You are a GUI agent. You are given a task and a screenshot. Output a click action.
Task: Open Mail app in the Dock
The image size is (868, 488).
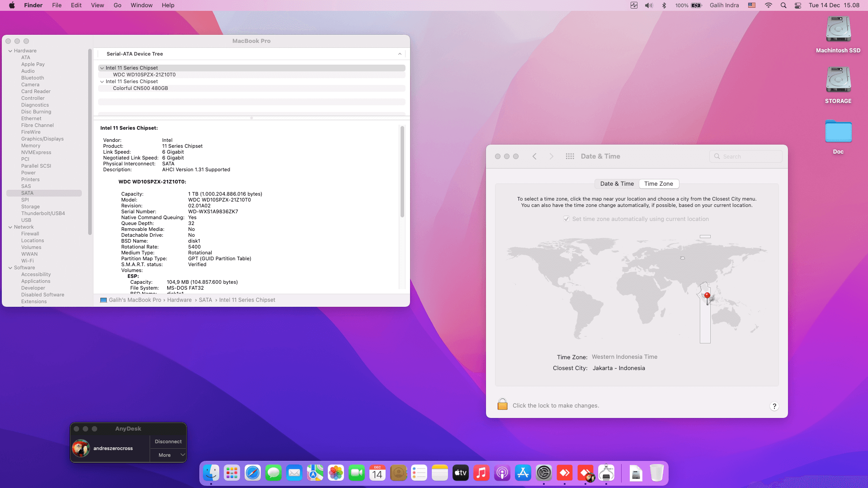pos(294,473)
